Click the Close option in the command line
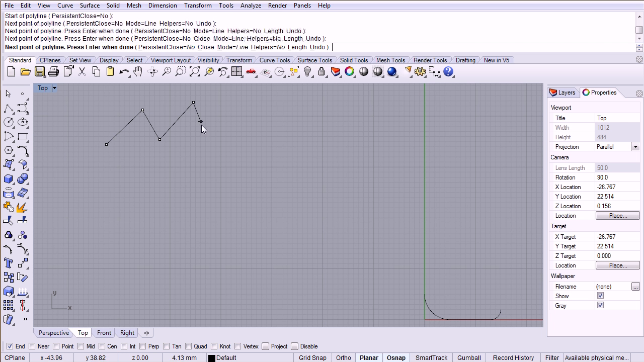644x362 pixels. coord(206,47)
